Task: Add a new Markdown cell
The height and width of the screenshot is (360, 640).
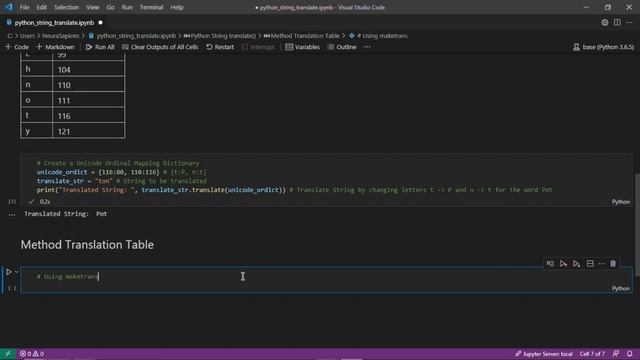Action: pyautogui.click(x=55, y=47)
